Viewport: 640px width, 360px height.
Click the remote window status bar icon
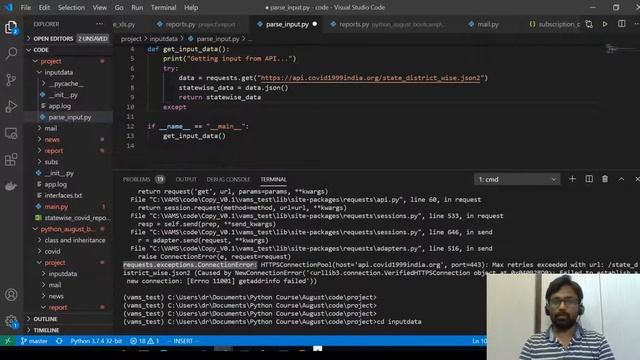[8, 341]
